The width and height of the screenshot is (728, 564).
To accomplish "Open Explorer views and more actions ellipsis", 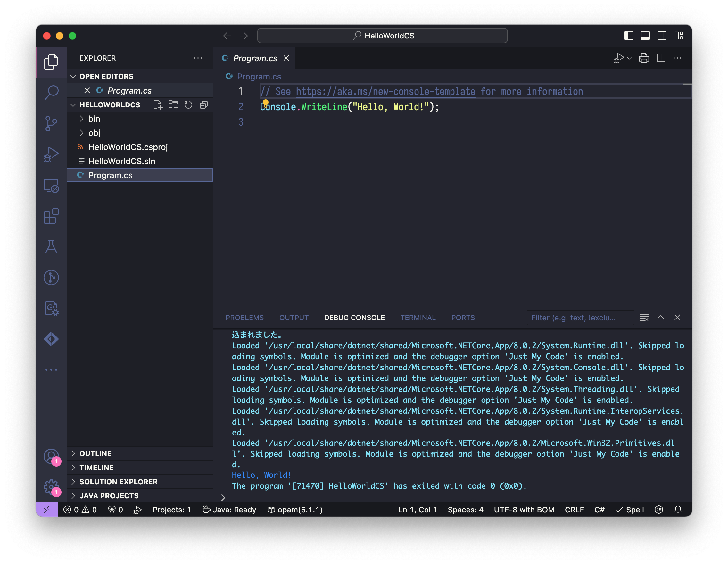I will pyautogui.click(x=198, y=58).
